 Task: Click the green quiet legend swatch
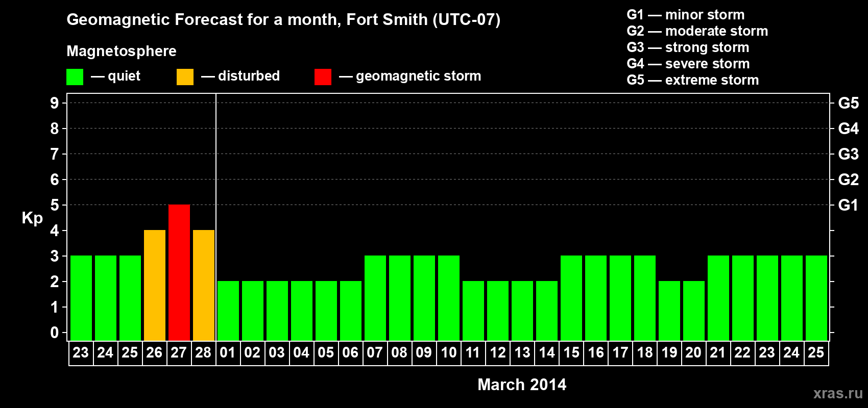point(75,77)
